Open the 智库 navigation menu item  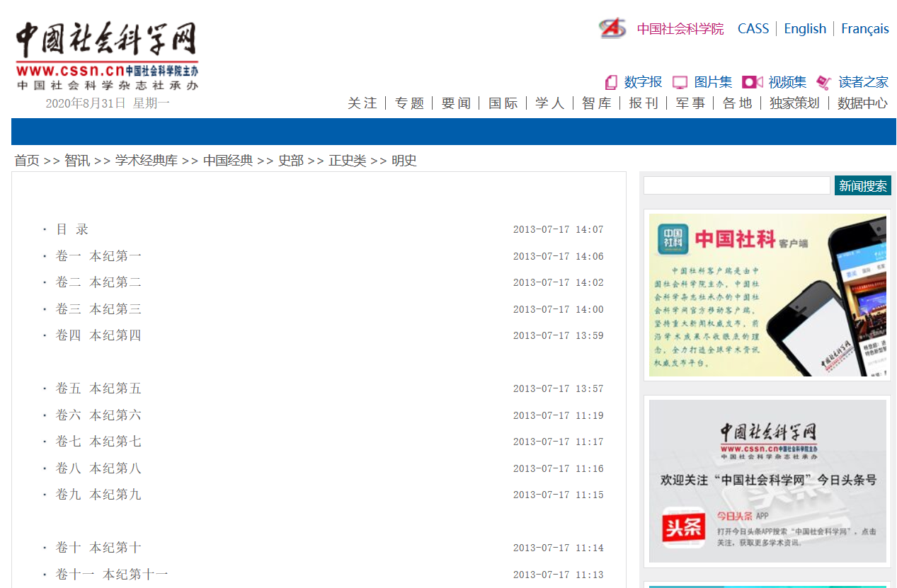pyautogui.click(x=596, y=103)
